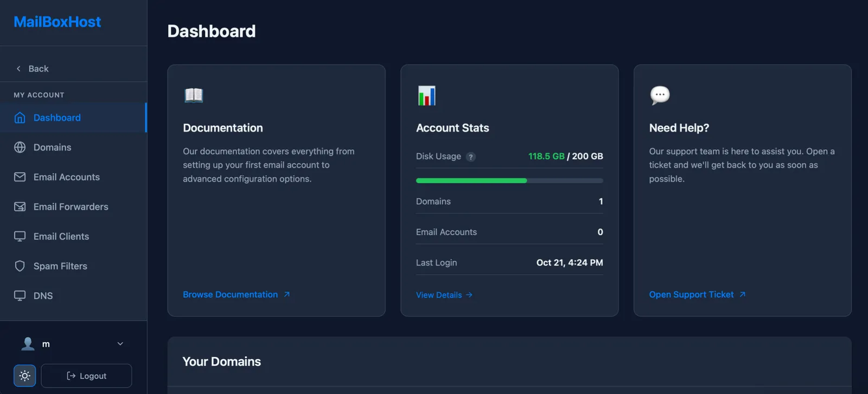Click the Last Login date value
The height and width of the screenshot is (394, 868).
coord(570,262)
